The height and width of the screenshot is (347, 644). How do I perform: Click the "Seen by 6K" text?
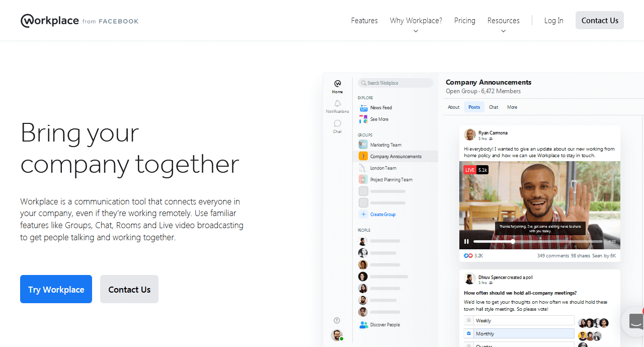click(604, 256)
